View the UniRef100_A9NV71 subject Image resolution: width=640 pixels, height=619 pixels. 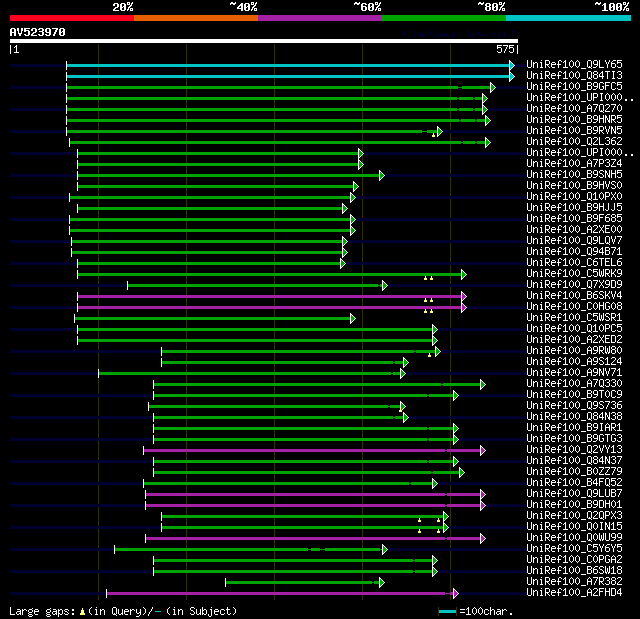(x=574, y=373)
